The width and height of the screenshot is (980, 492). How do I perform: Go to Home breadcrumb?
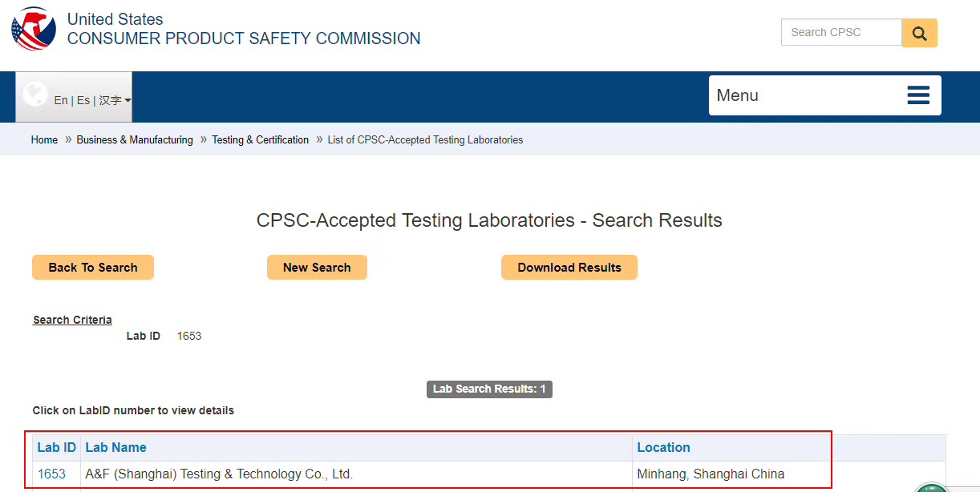pos(44,140)
